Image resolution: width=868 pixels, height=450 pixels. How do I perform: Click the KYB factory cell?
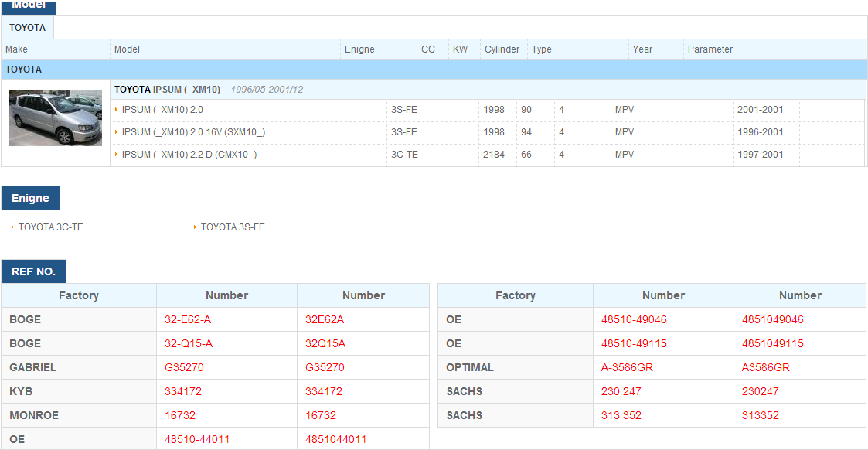(79, 391)
